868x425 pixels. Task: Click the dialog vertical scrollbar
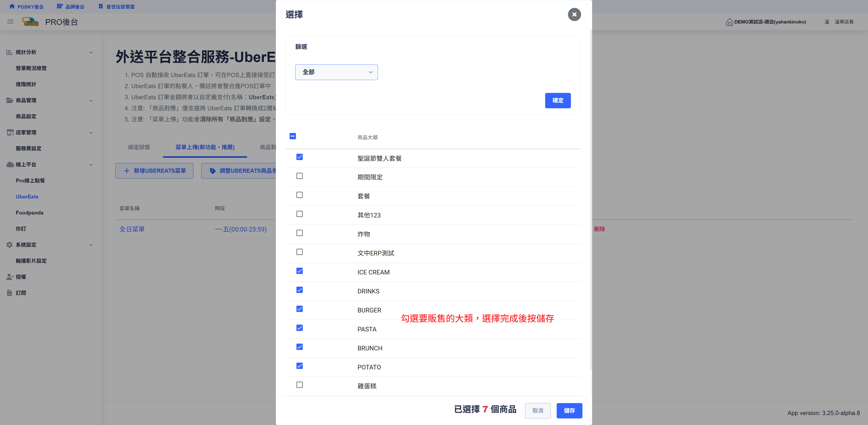click(x=591, y=199)
